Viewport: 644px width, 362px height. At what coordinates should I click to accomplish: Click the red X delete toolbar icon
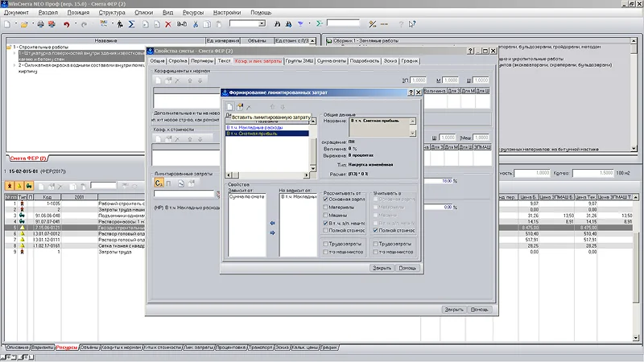point(167,25)
